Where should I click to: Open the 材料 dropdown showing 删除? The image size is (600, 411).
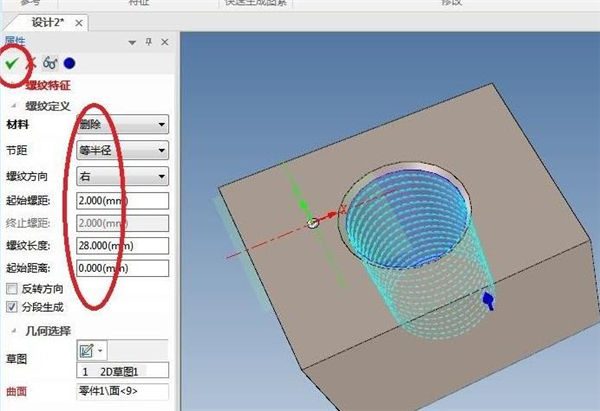click(122, 124)
